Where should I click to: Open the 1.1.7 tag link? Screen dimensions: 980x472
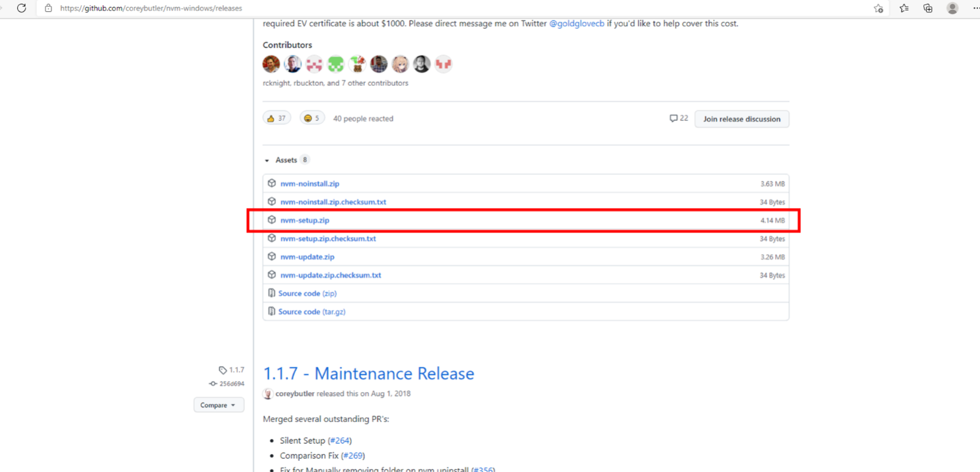[232, 370]
